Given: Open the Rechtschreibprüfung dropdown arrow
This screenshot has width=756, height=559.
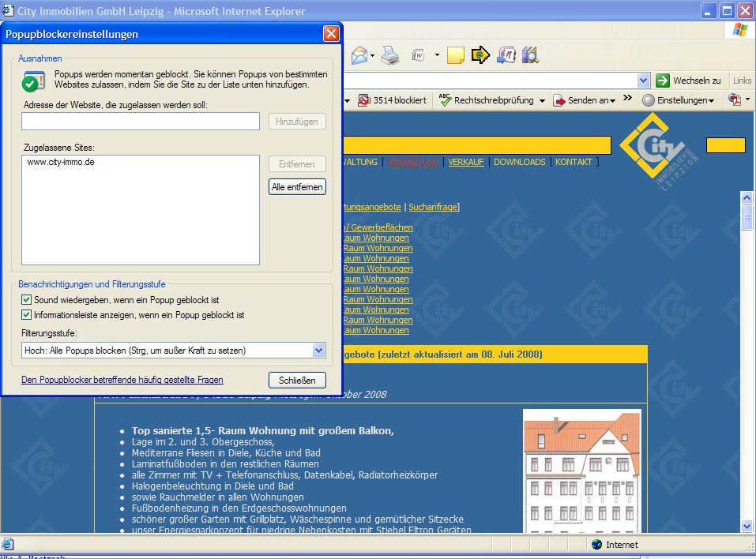Looking at the screenshot, I should tap(542, 101).
